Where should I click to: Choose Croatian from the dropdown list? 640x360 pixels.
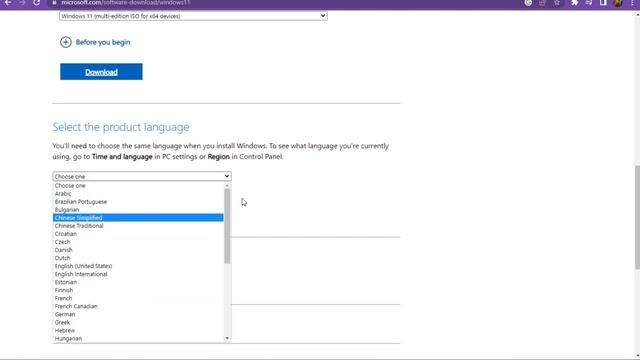pyautogui.click(x=138, y=234)
